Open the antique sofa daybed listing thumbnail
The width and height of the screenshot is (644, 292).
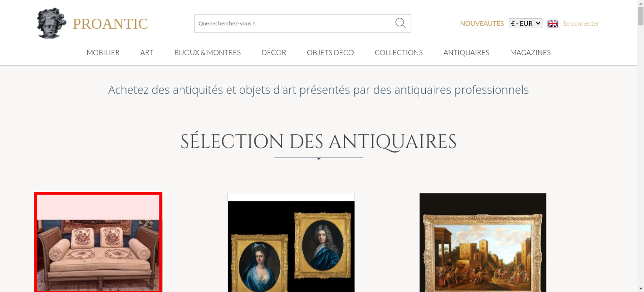(x=98, y=242)
